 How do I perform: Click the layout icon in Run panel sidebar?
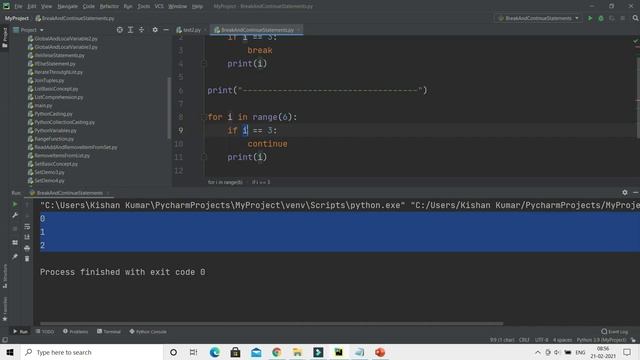(15, 242)
